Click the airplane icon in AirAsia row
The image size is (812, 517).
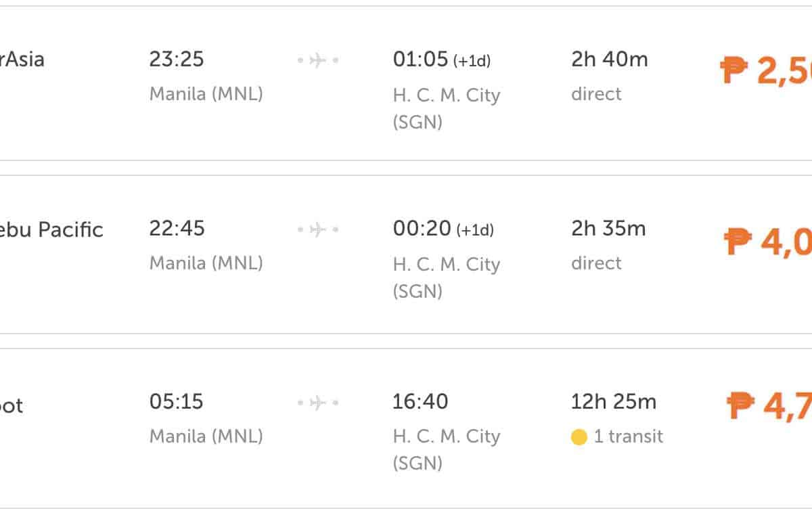point(317,61)
